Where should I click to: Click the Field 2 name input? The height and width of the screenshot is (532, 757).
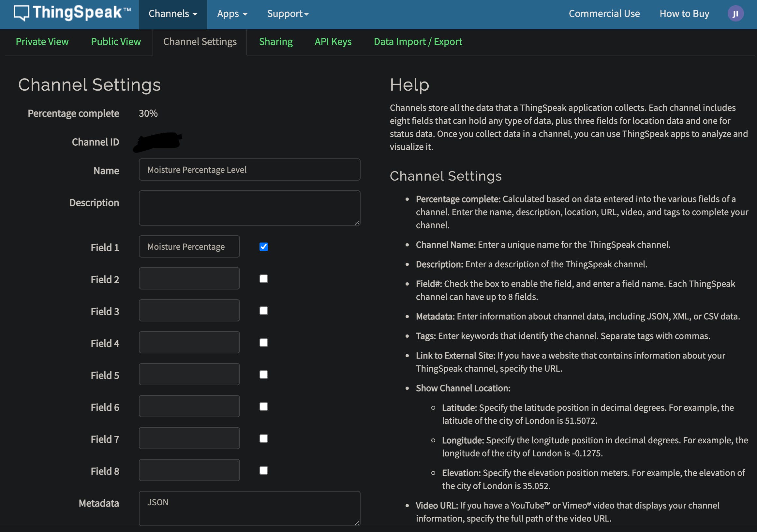(189, 278)
